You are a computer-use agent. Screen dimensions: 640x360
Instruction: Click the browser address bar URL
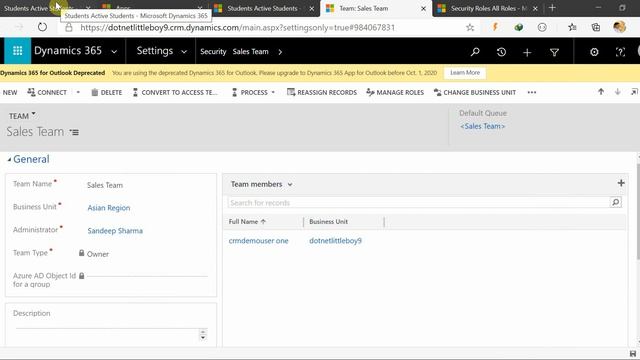[x=238, y=28]
